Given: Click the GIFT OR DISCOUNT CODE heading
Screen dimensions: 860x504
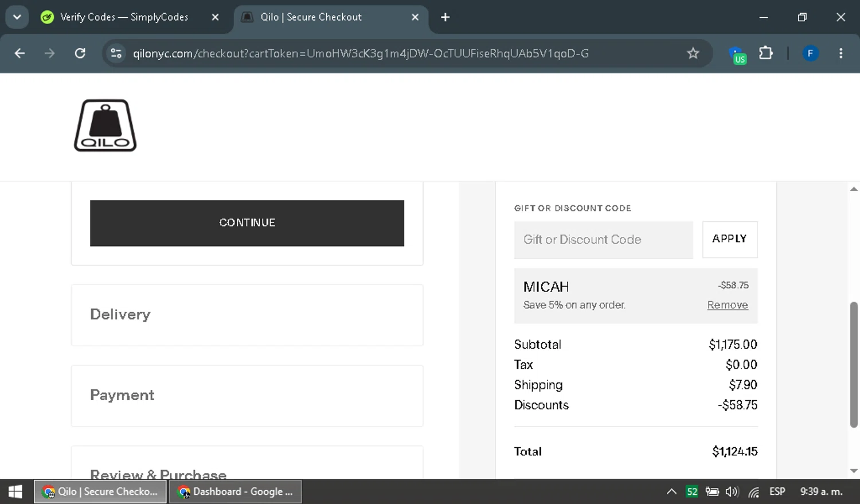Looking at the screenshot, I should coord(573,208).
